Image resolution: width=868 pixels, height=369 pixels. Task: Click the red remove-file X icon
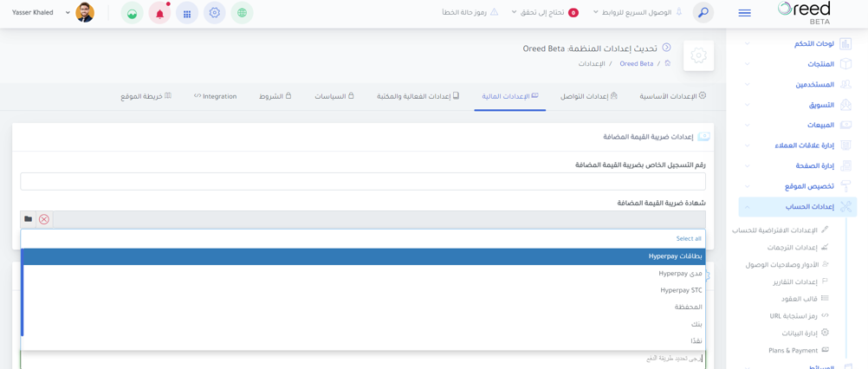tap(44, 219)
